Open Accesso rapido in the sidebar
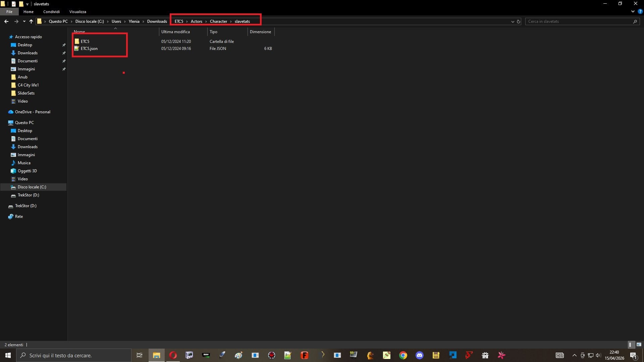 [28, 37]
